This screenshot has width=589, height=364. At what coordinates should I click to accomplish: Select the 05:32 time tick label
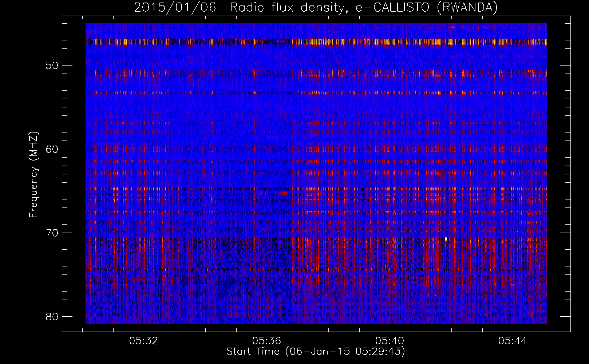coord(144,341)
